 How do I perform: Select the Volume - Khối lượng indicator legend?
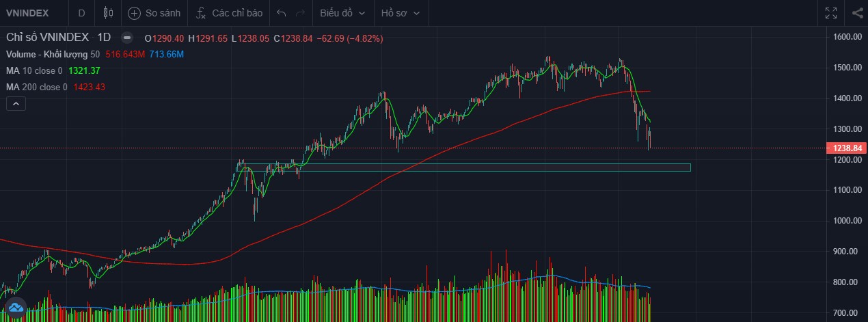[47, 54]
